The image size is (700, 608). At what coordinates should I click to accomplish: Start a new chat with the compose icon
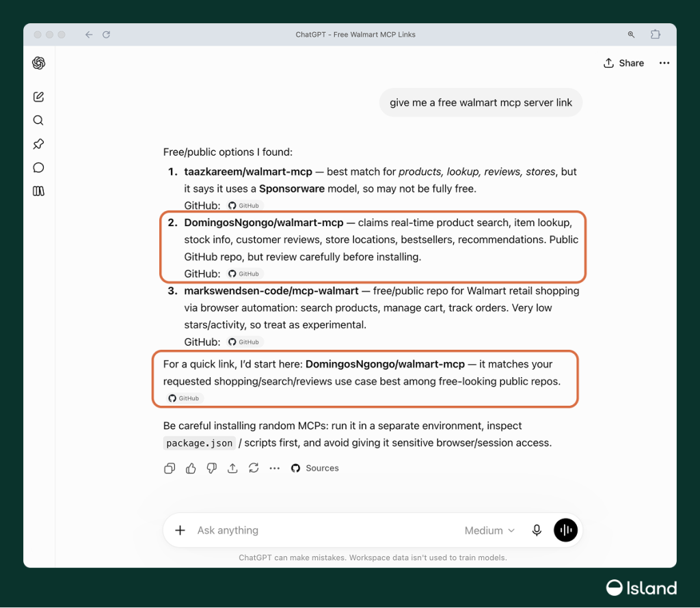point(38,97)
